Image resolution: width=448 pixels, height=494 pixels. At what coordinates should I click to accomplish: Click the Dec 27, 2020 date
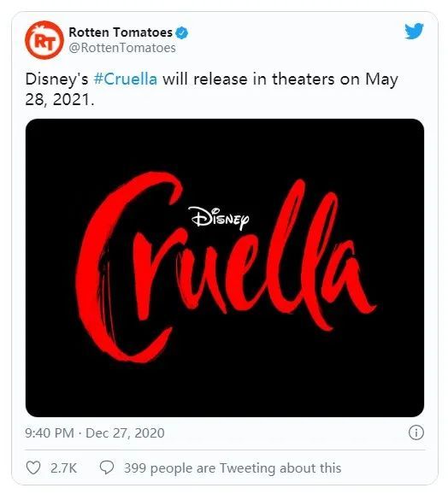[x=125, y=432]
